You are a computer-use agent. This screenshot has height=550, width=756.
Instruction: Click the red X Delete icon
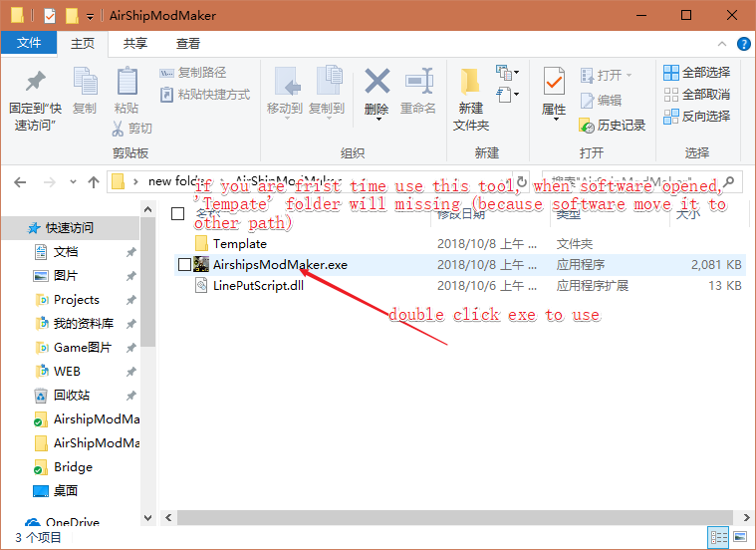coord(377,84)
